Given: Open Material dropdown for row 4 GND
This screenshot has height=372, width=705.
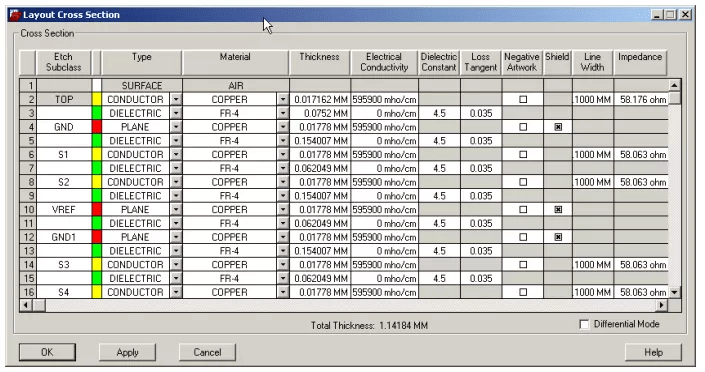Looking at the screenshot, I should (x=282, y=127).
